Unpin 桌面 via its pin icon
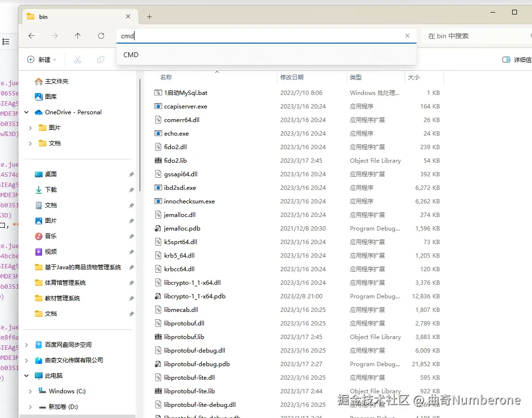Image resolution: width=532 pixels, height=418 pixels. 131,174
